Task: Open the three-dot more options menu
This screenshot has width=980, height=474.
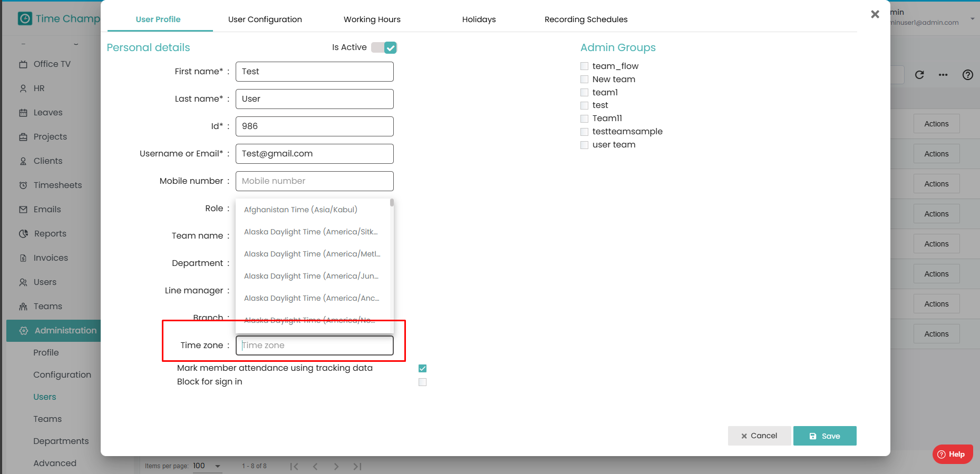Action: (943, 75)
